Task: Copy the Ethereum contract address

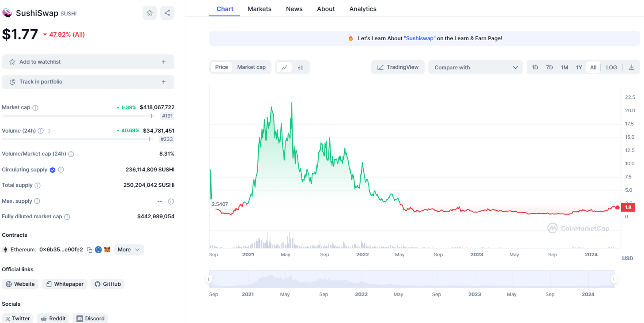Action: [x=90, y=250]
